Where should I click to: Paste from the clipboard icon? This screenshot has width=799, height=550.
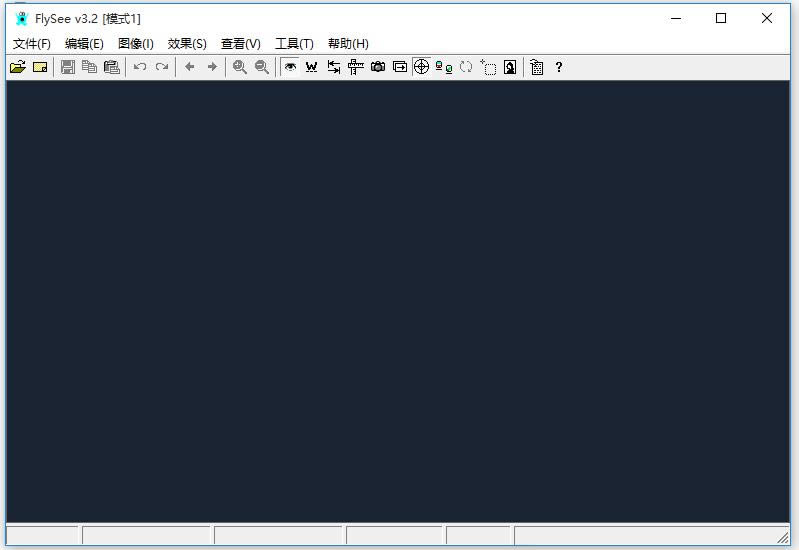coord(112,67)
